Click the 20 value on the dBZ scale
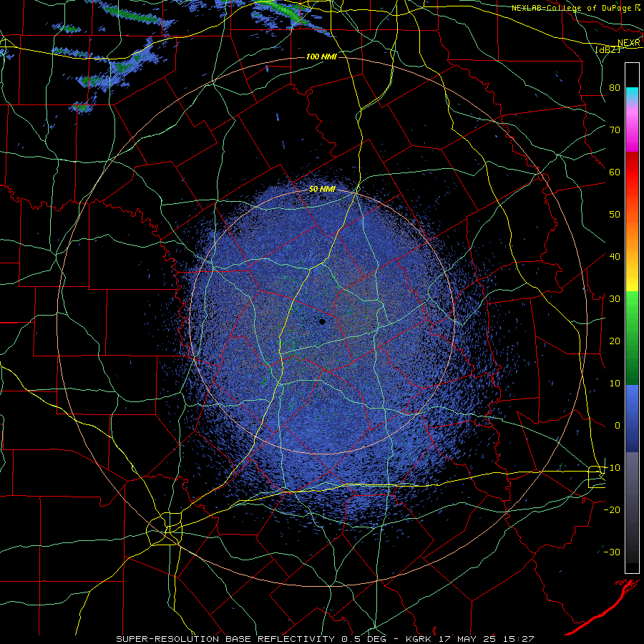Screen dimensions: 644x644 [x=615, y=341]
